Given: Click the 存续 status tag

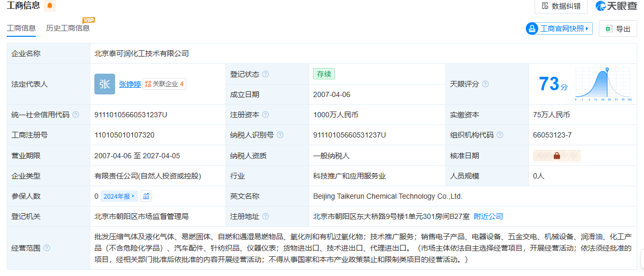Looking at the screenshot, I should (324, 74).
